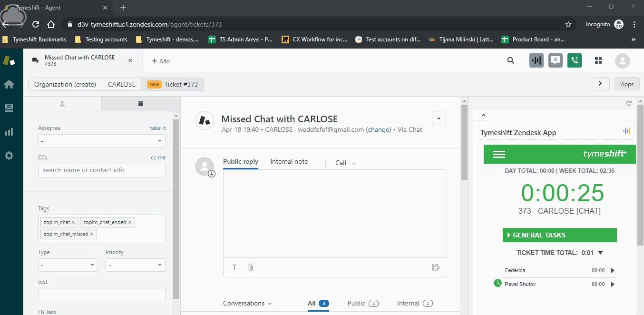This screenshot has height=315, width=644.
Task: Expand the Ticket Time Total details
Action: tap(600, 253)
